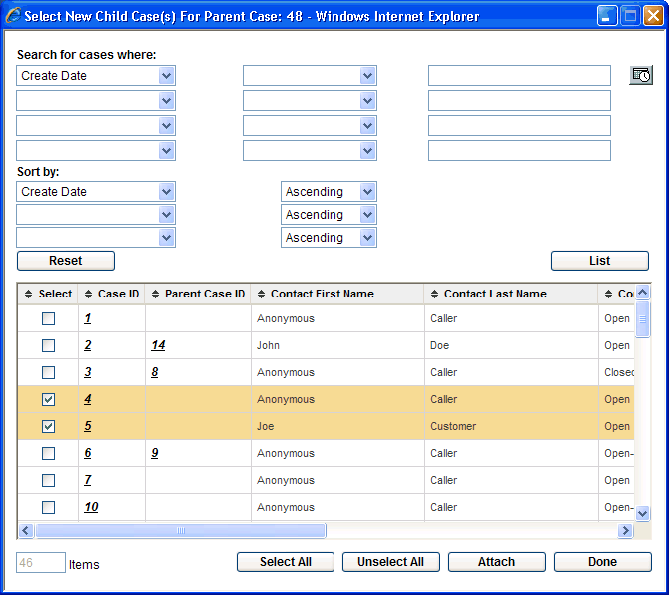Click the List button

[599, 261]
